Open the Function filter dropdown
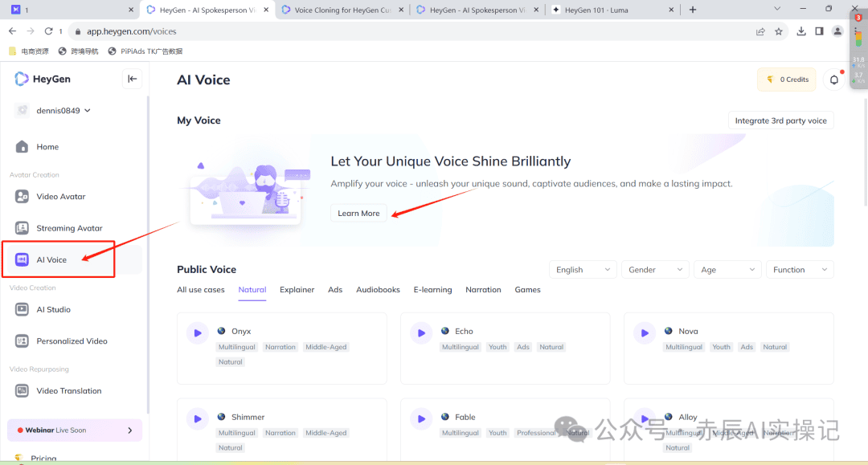Image resolution: width=868 pixels, height=465 pixels. [x=799, y=270]
